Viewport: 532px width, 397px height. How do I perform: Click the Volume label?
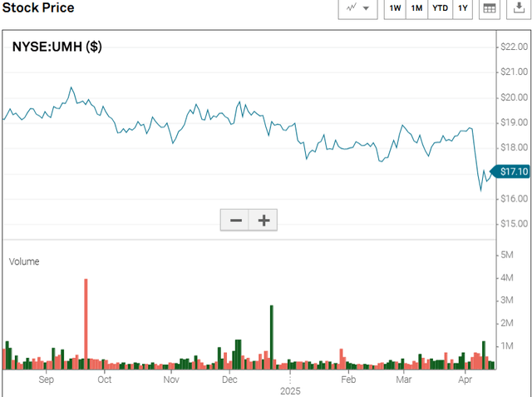(24, 261)
